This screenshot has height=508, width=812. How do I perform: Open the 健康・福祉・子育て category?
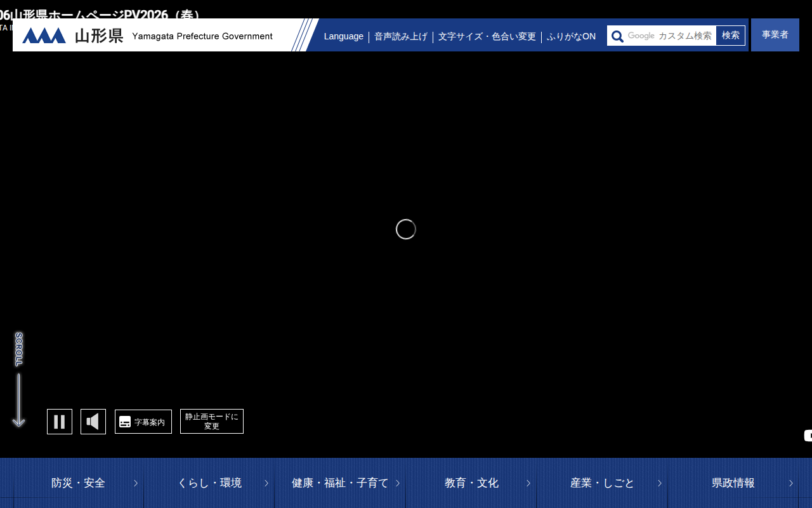[340, 483]
